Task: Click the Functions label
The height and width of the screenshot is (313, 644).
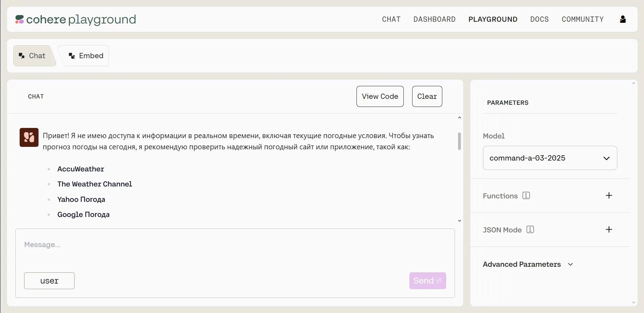Action: pyautogui.click(x=500, y=196)
